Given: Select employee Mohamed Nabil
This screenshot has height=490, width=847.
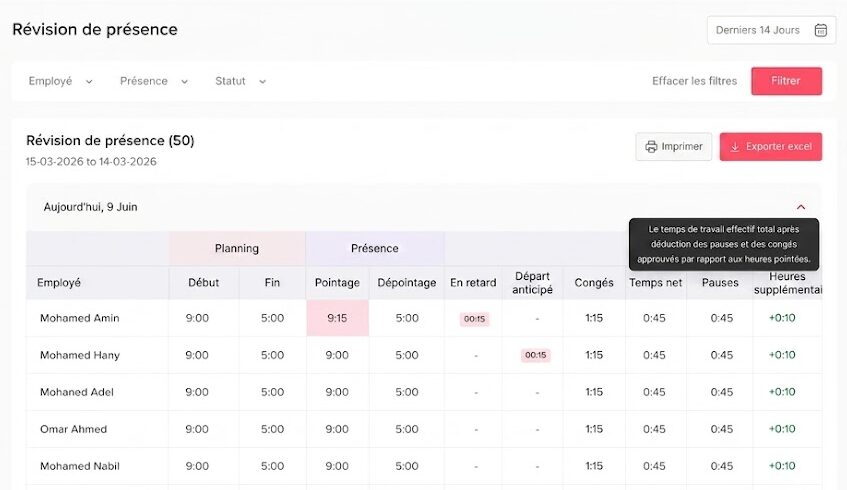Looking at the screenshot, I should [79, 466].
